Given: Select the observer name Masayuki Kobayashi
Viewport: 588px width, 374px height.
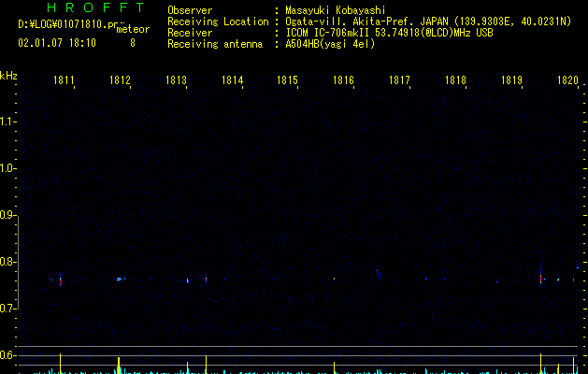Looking at the screenshot, I should click(336, 10).
